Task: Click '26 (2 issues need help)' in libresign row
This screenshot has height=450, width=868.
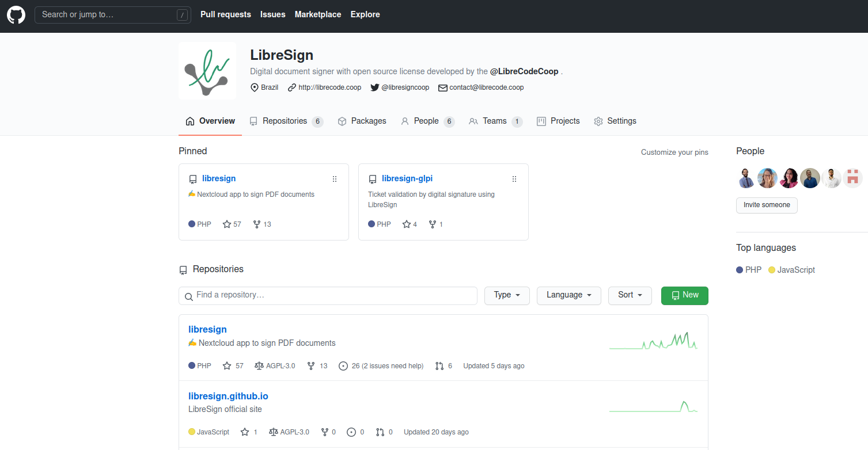Action: [388, 366]
